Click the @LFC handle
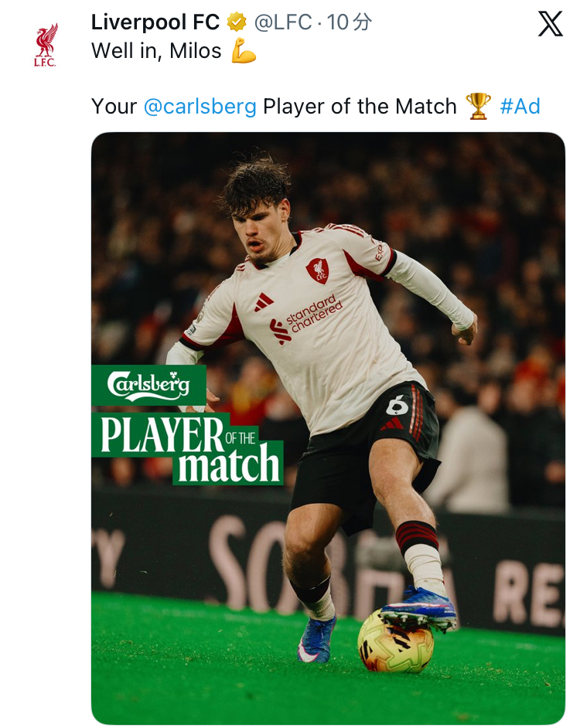Viewport: 580px width, 728px height. point(282,23)
